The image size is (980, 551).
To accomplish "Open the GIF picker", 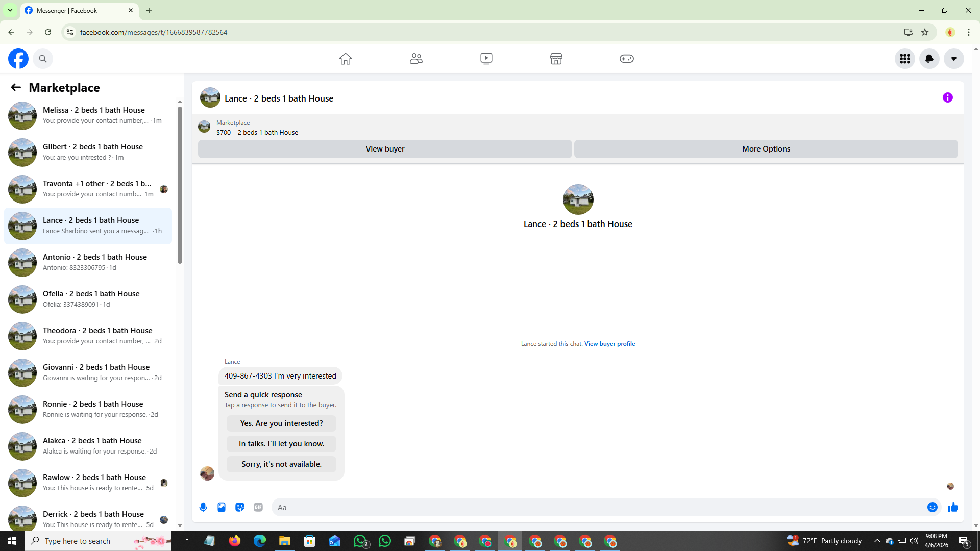I will click(258, 507).
